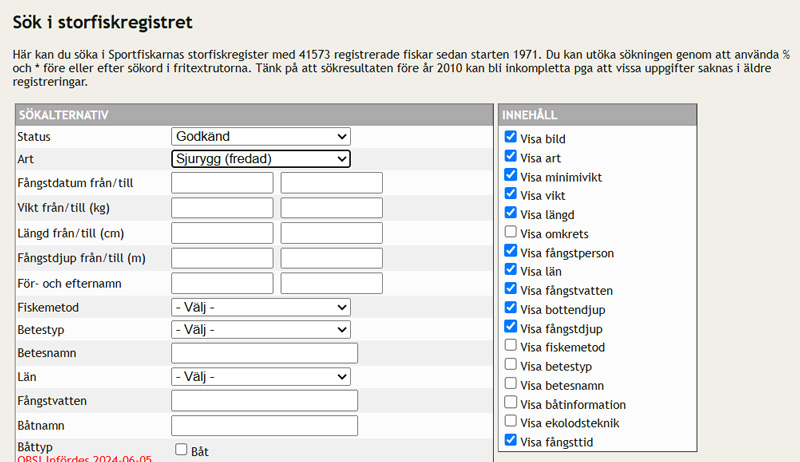Uncheck Visa fångsttid
The height and width of the screenshot is (462, 800).
pos(511,440)
